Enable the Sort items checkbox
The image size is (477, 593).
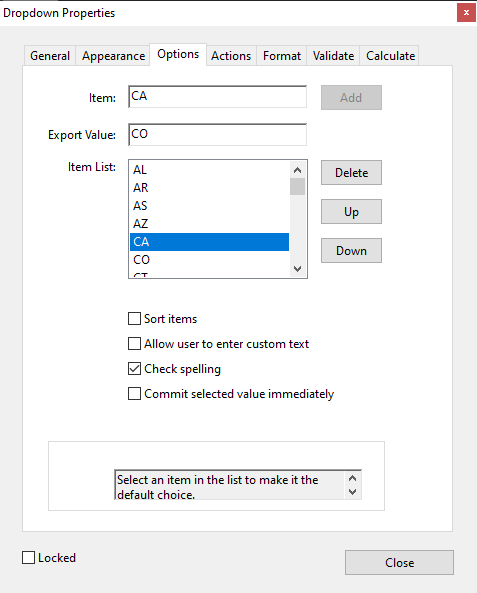(x=134, y=319)
